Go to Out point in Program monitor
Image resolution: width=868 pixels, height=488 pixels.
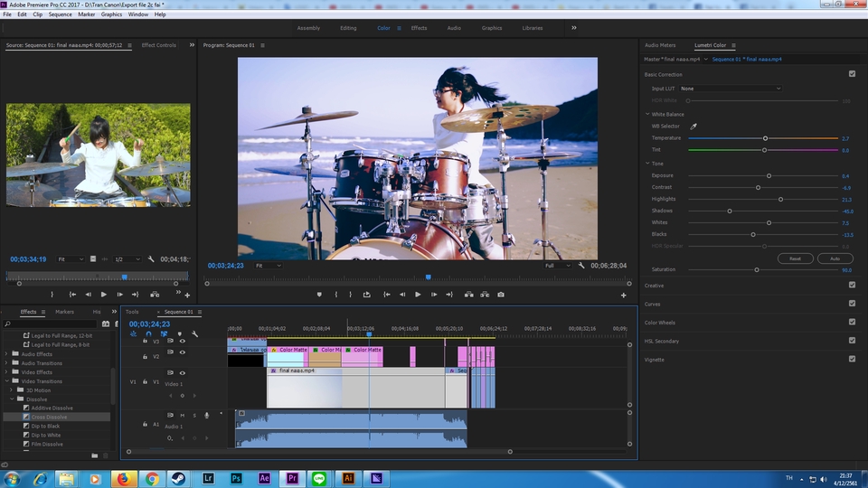[x=449, y=295]
